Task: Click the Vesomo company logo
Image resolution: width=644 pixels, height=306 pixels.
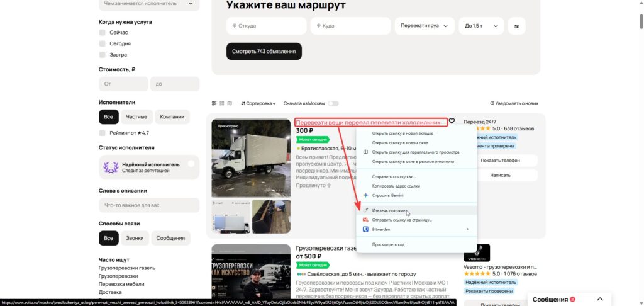Action: pyautogui.click(x=477, y=253)
